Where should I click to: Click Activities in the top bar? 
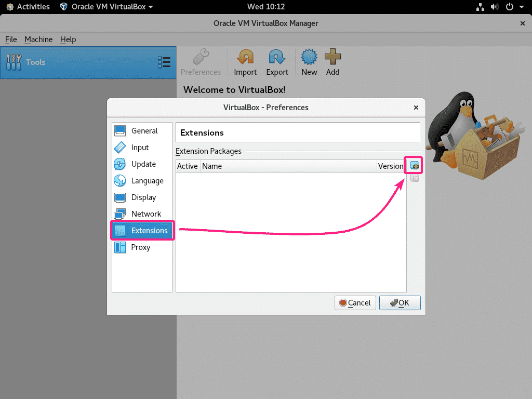[x=28, y=6]
